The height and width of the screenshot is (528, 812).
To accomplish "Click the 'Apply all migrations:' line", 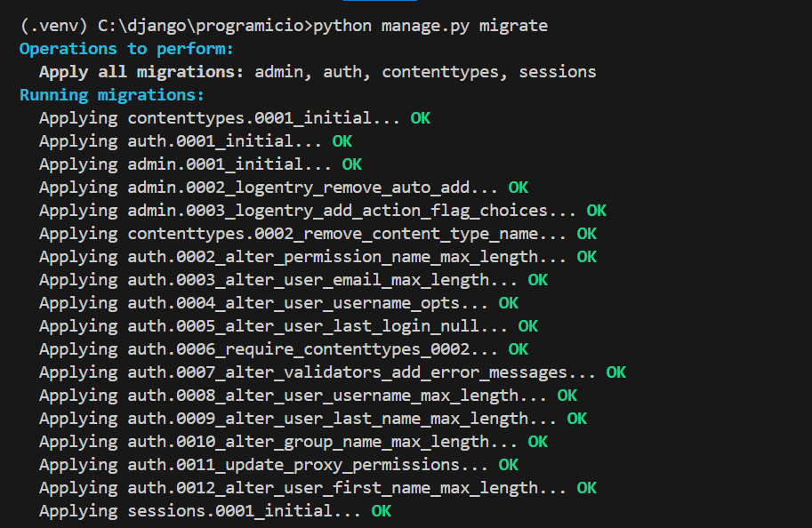I will point(318,72).
